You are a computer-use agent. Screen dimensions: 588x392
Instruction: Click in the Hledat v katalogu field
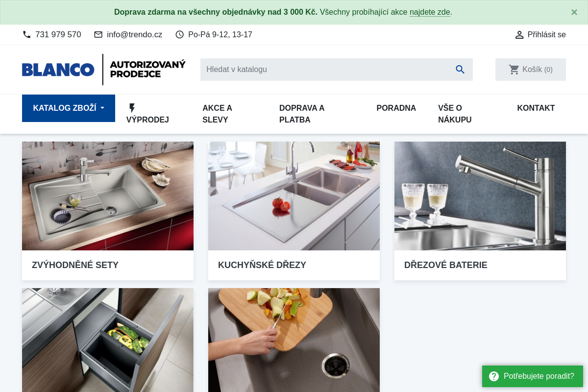click(325, 70)
